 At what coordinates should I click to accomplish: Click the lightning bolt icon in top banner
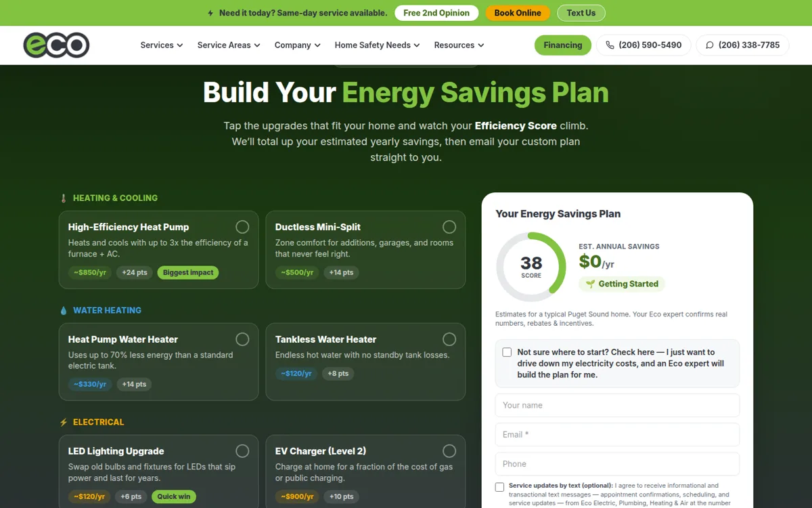tap(210, 13)
